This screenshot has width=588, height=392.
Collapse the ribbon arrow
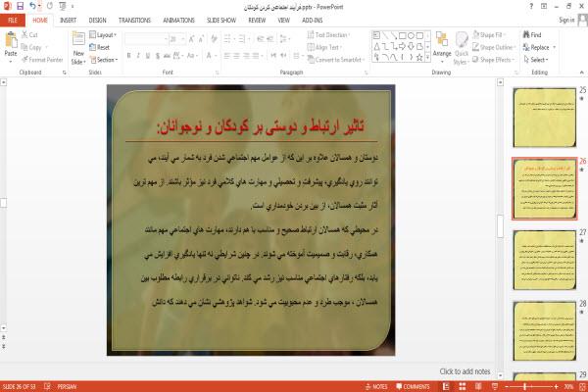pos(581,72)
